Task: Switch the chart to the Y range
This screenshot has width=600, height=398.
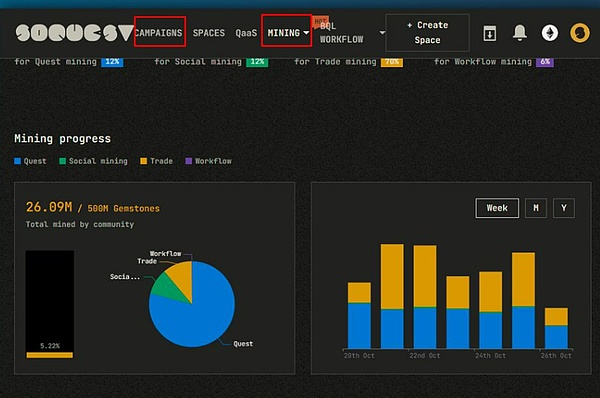Action: (x=564, y=208)
